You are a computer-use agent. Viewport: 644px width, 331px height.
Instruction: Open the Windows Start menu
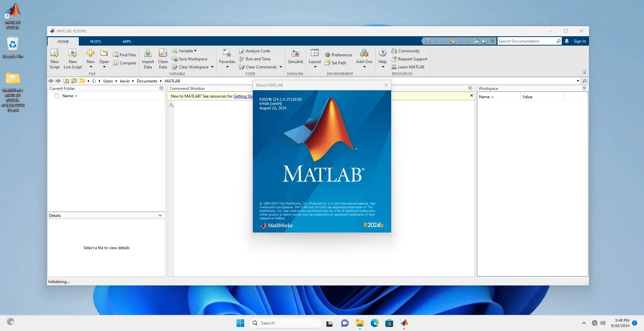pyautogui.click(x=240, y=323)
